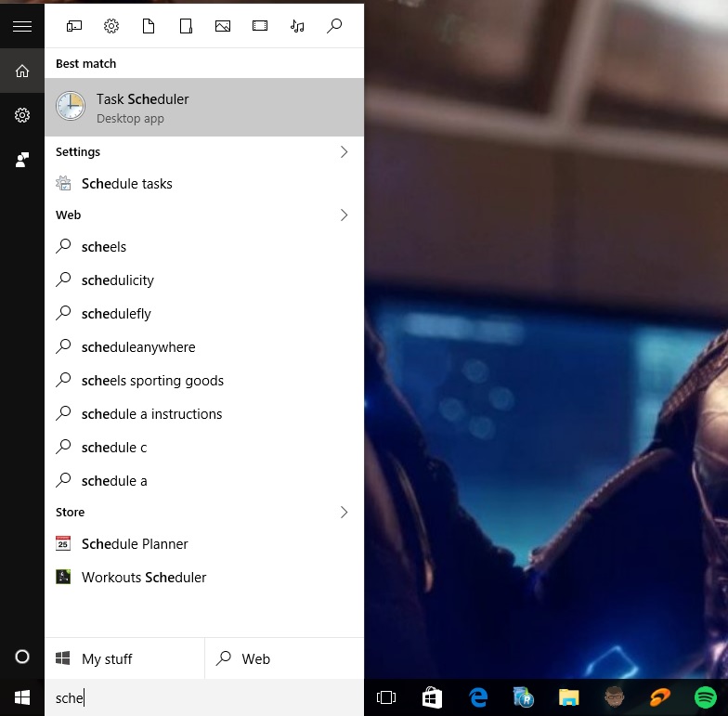Search the web for schedule c
Image resolution: width=728 pixels, height=716 pixels.
204,448
